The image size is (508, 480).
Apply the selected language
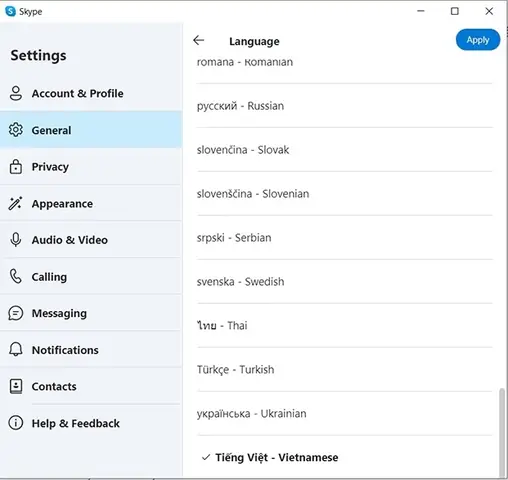(x=478, y=40)
